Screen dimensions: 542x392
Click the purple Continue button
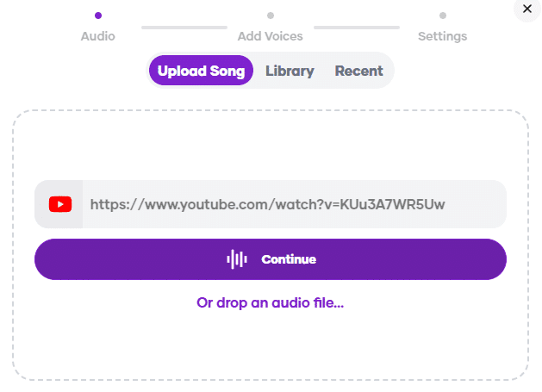click(271, 259)
